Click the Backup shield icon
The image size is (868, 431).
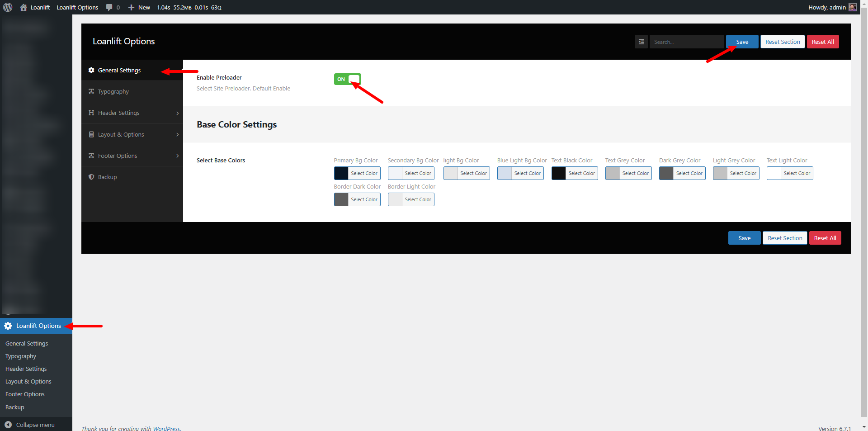tap(91, 177)
